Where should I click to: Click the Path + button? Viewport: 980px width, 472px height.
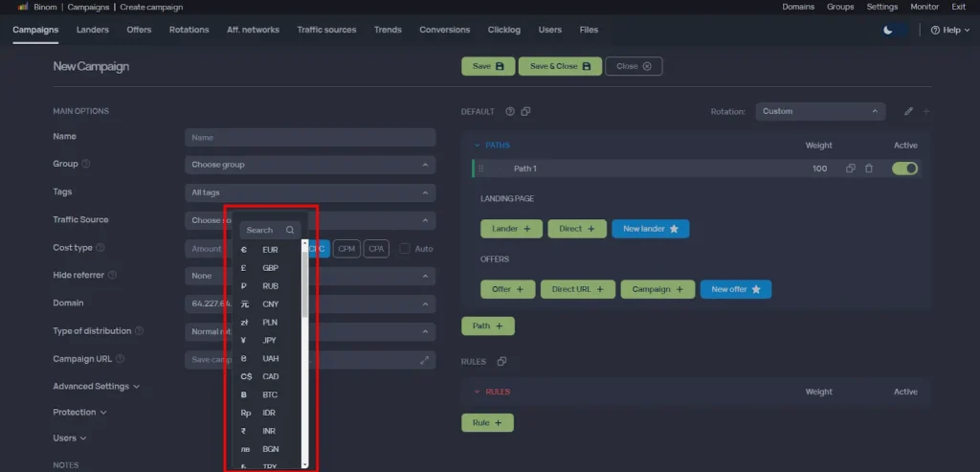pos(487,326)
